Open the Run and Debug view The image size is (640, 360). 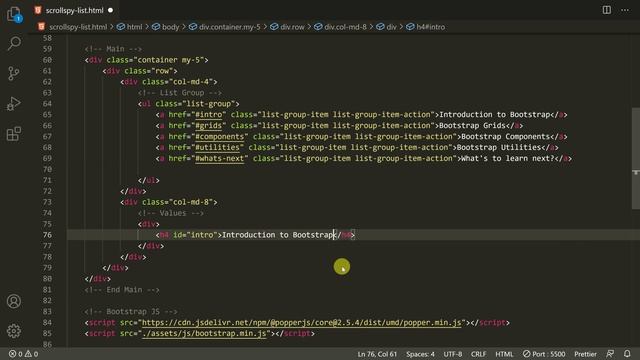[14, 104]
